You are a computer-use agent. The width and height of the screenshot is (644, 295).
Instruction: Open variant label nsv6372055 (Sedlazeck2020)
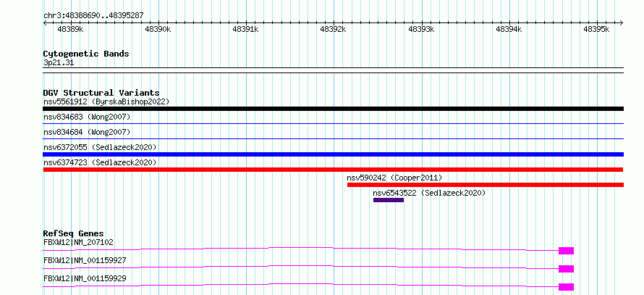click(100, 147)
